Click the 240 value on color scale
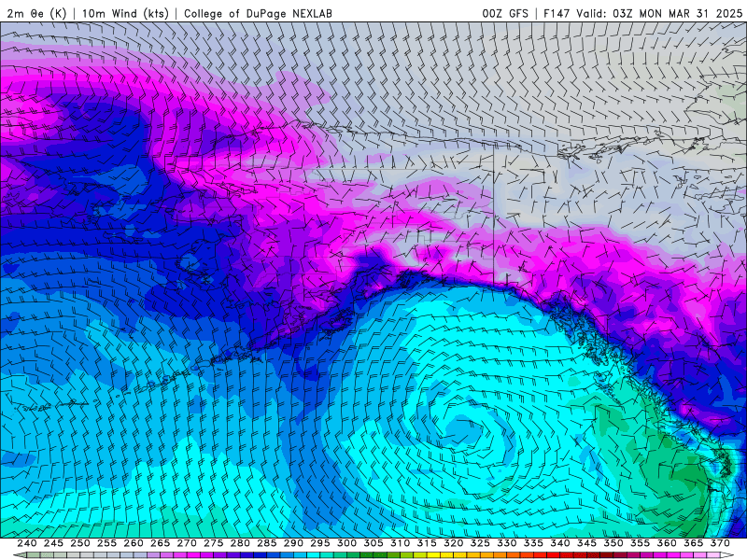The height and width of the screenshot is (560, 747). (27, 543)
